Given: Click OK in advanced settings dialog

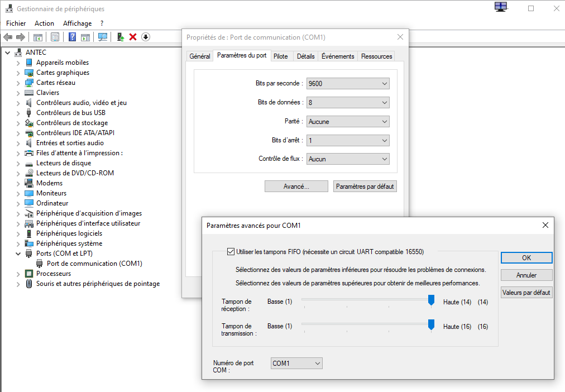Looking at the screenshot, I should tap(526, 257).
